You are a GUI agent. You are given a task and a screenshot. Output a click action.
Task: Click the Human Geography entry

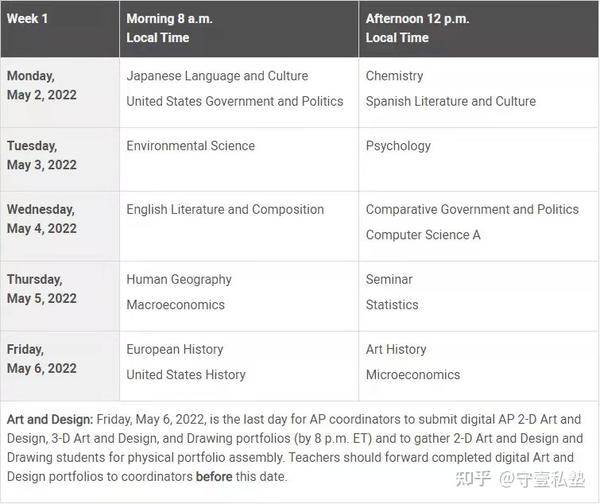click(x=179, y=280)
